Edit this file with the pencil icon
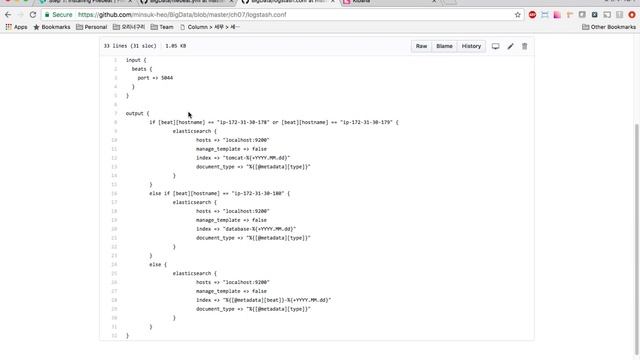 (x=510, y=46)
